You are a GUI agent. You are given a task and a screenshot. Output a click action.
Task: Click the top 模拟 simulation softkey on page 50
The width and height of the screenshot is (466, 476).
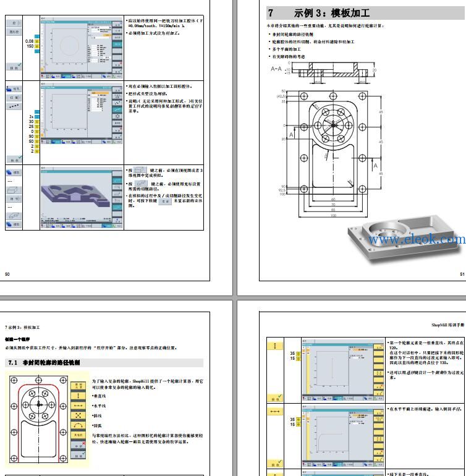click(14, 172)
